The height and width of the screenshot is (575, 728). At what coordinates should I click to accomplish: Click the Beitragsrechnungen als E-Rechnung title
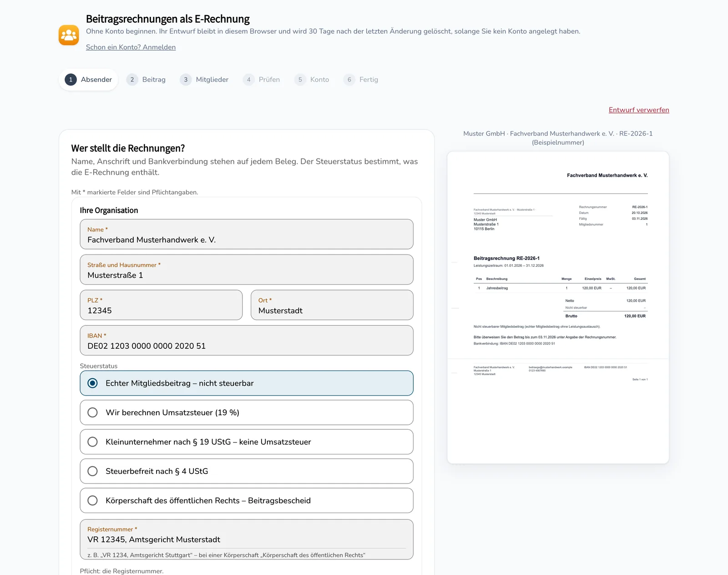(168, 19)
